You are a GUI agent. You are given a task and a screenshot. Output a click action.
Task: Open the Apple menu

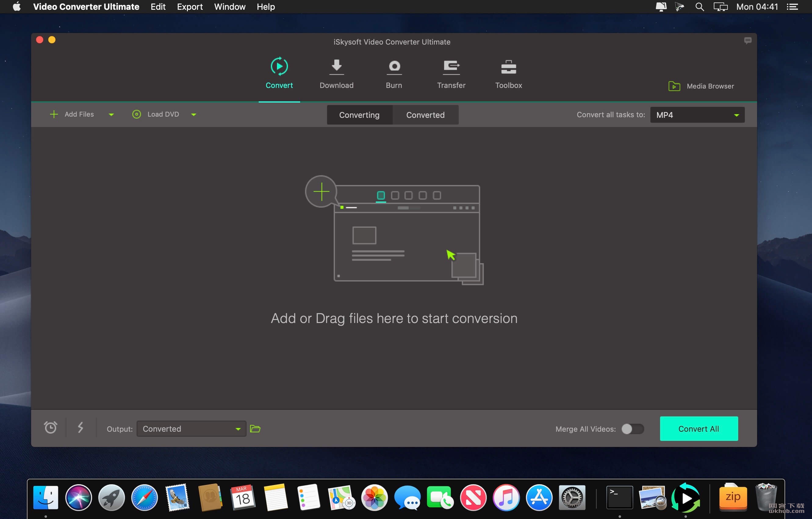point(17,7)
